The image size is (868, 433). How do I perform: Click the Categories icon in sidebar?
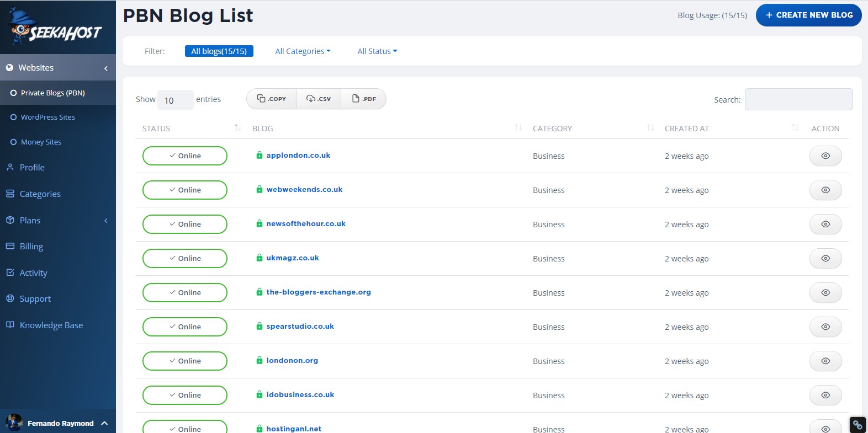10,194
